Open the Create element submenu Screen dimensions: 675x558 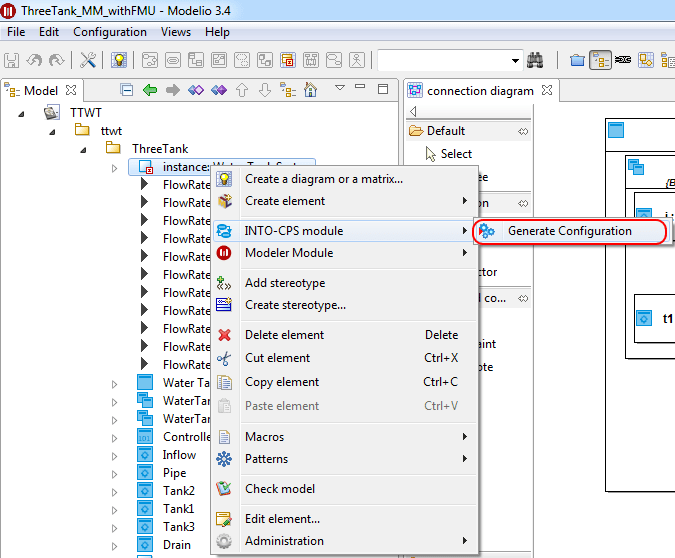(345, 201)
